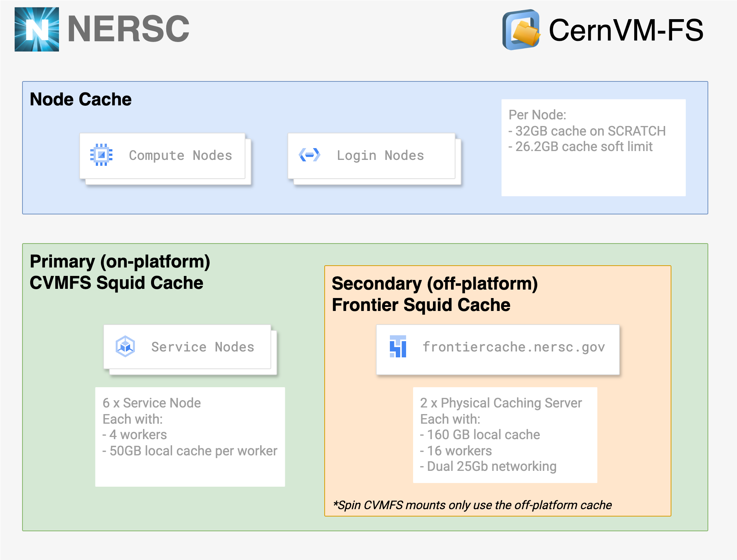
Task: Select the Login Nodes card
Action: 371,156
